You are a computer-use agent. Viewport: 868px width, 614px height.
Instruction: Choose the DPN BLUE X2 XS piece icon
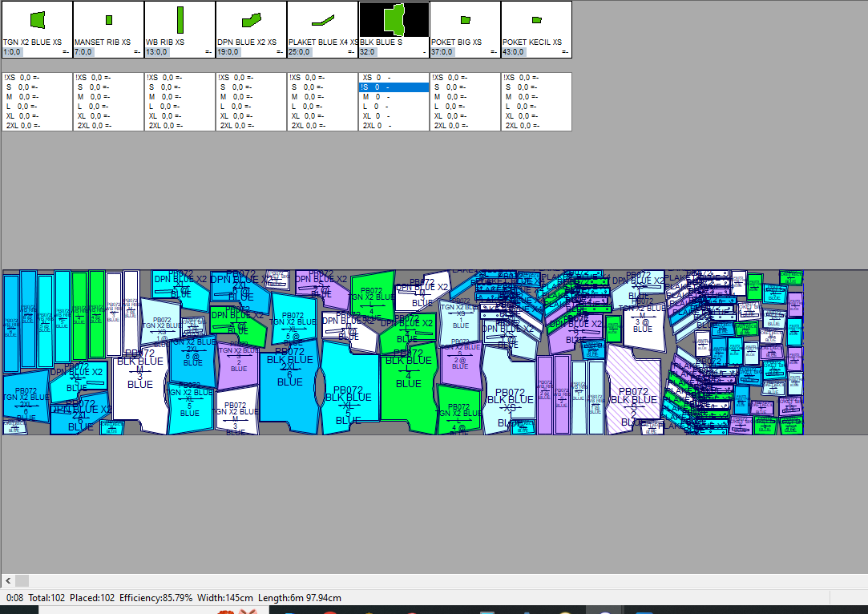click(252, 19)
